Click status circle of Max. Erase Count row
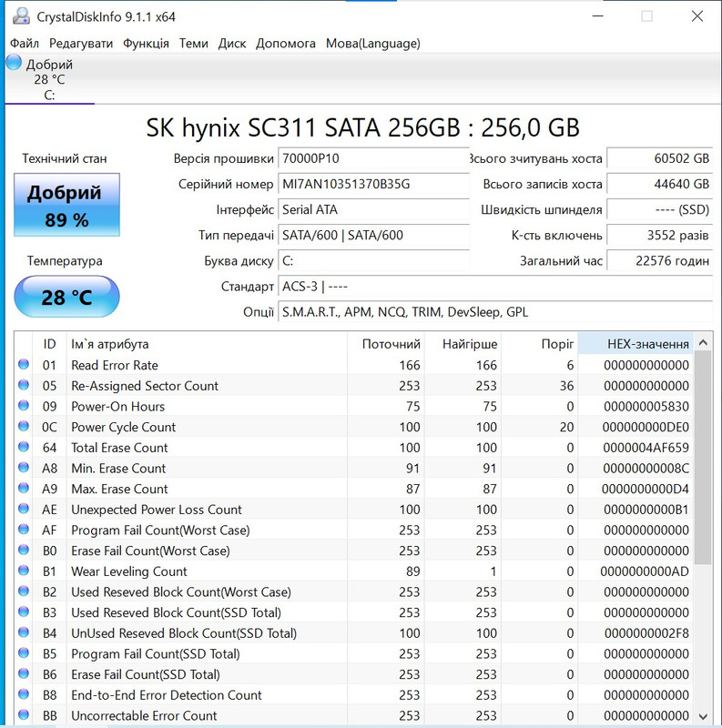The height and width of the screenshot is (728, 722). click(24, 488)
